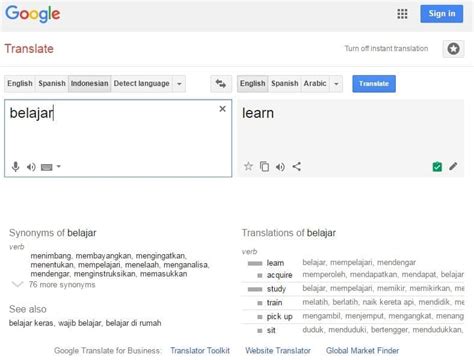The height and width of the screenshot is (360, 474).
Task: Listen to the translated word learn
Action: (280, 167)
